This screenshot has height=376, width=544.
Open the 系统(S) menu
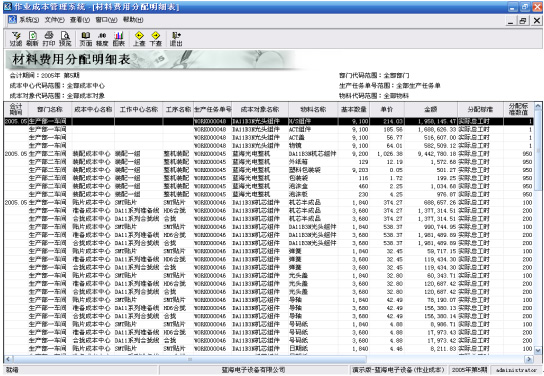tap(29, 20)
